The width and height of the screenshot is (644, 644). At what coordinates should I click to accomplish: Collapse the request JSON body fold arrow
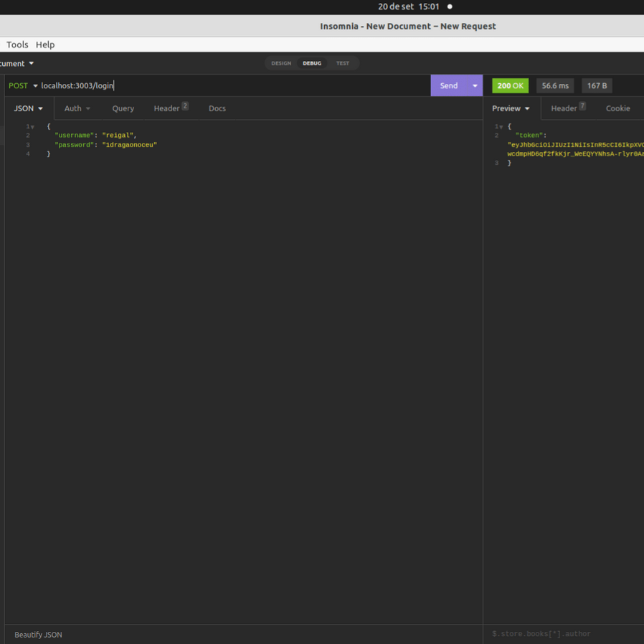pos(32,127)
